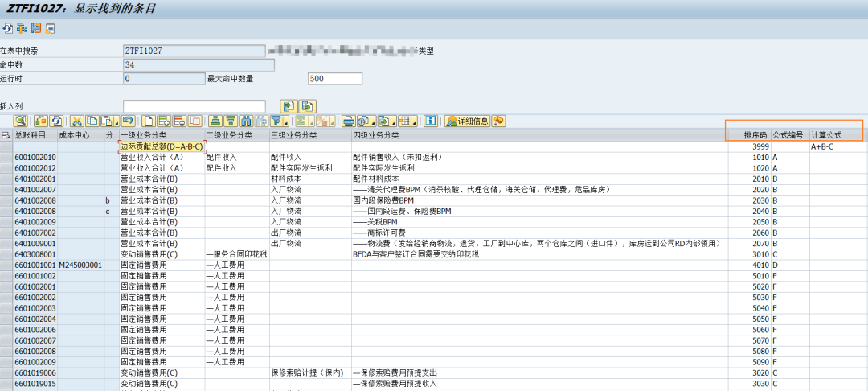This screenshot has width=868, height=391.
Task: Click the fourth top toolbar window icon
Action: [x=50, y=27]
